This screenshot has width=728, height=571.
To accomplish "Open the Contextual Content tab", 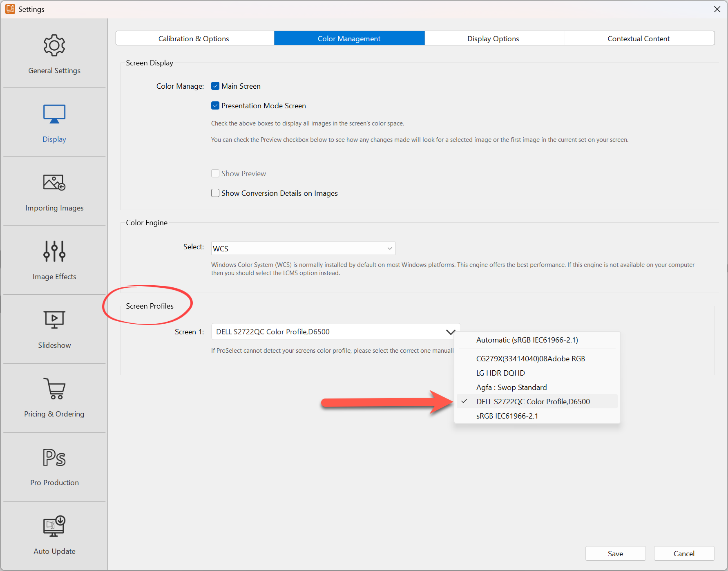I will tap(639, 39).
